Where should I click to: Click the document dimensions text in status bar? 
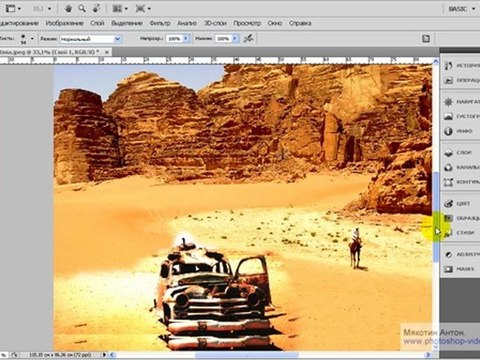click(60, 355)
